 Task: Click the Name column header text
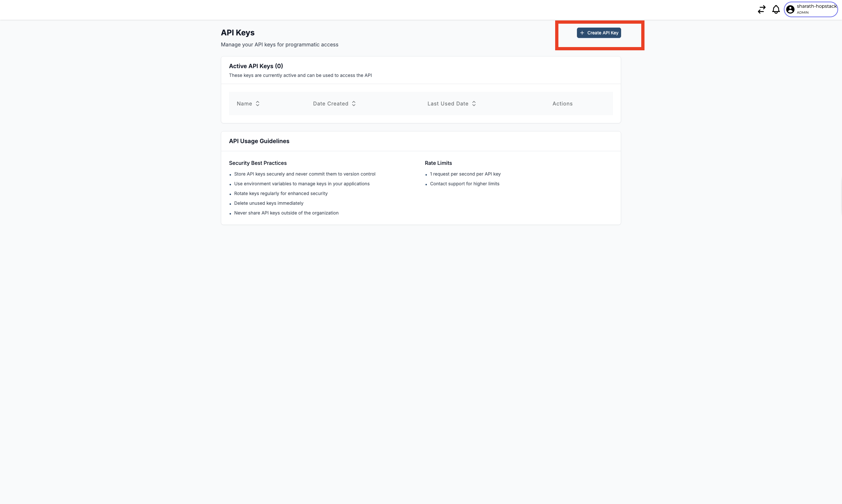coord(244,104)
